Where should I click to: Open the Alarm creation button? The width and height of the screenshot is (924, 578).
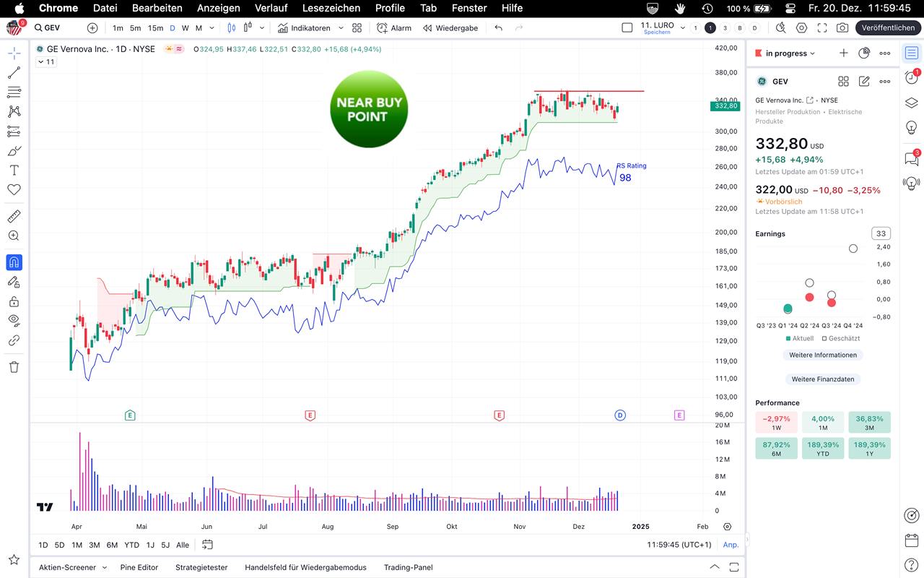pos(394,27)
